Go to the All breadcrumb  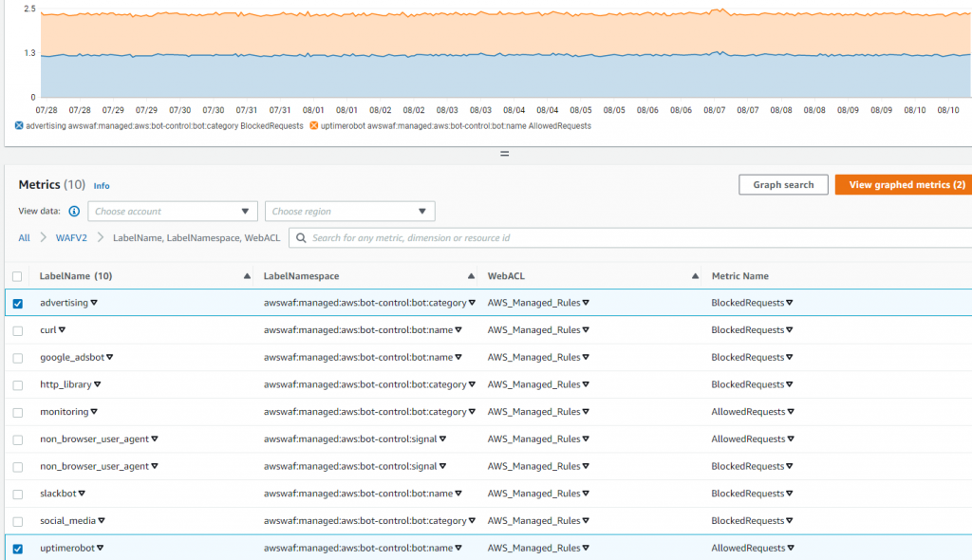pyautogui.click(x=24, y=238)
